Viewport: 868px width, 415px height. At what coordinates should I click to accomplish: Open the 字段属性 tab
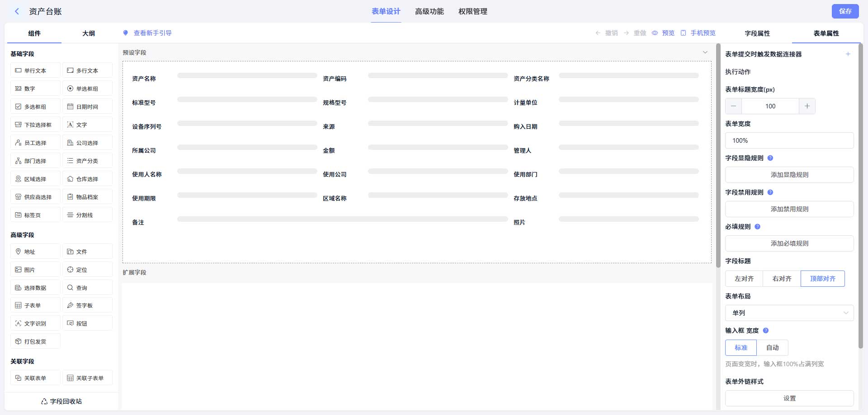(757, 33)
